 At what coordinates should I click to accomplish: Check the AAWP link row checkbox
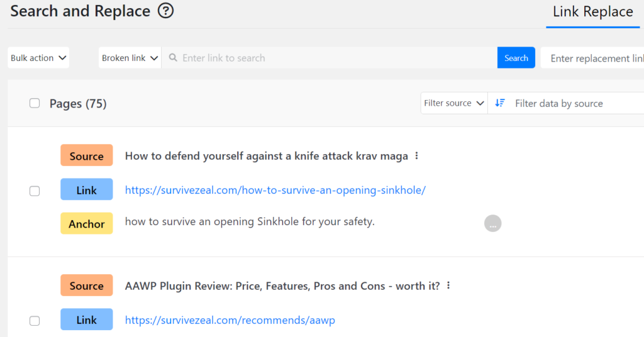[x=35, y=321]
